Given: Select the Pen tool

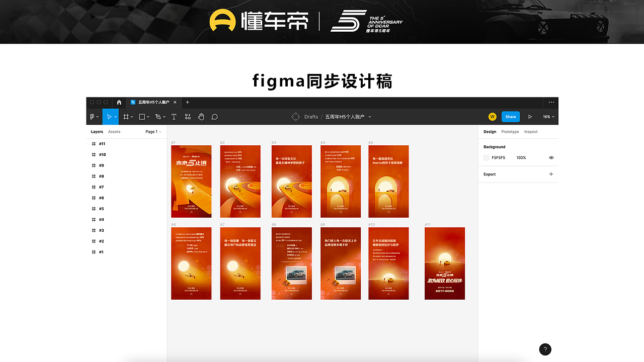Looking at the screenshot, I should pyautogui.click(x=158, y=117).
